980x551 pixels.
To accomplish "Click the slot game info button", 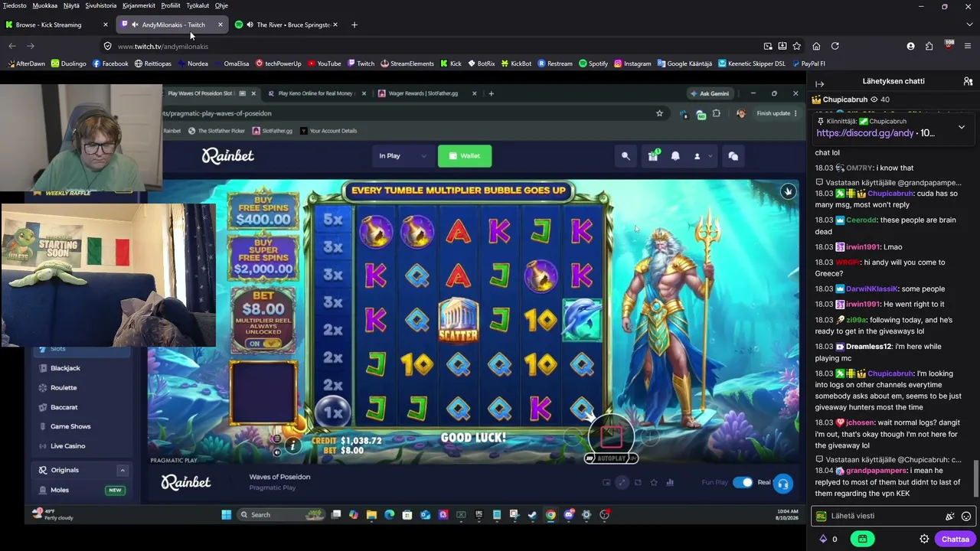I will 292,445.
